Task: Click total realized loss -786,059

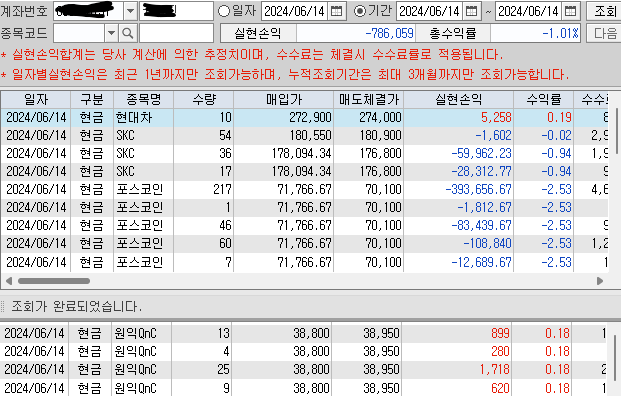Action: coord(389,33)
